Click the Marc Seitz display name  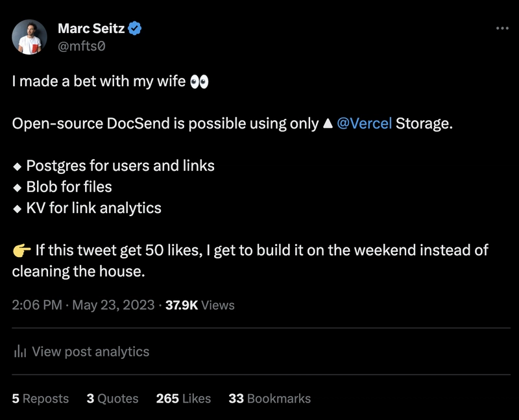(91, 28)
